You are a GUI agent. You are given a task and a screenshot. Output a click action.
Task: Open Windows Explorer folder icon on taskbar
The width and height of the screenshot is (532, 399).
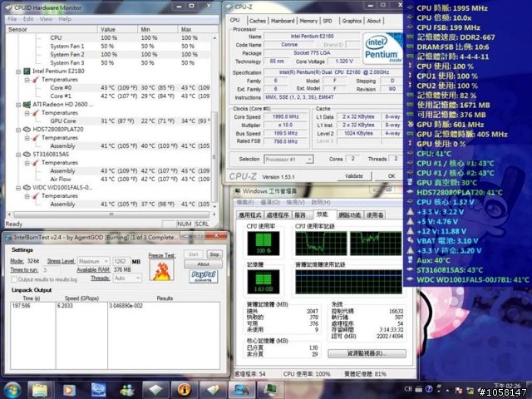(40, 390)
